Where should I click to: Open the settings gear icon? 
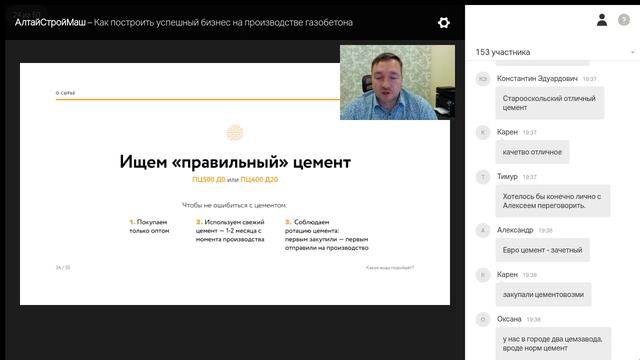coord(444,22)
